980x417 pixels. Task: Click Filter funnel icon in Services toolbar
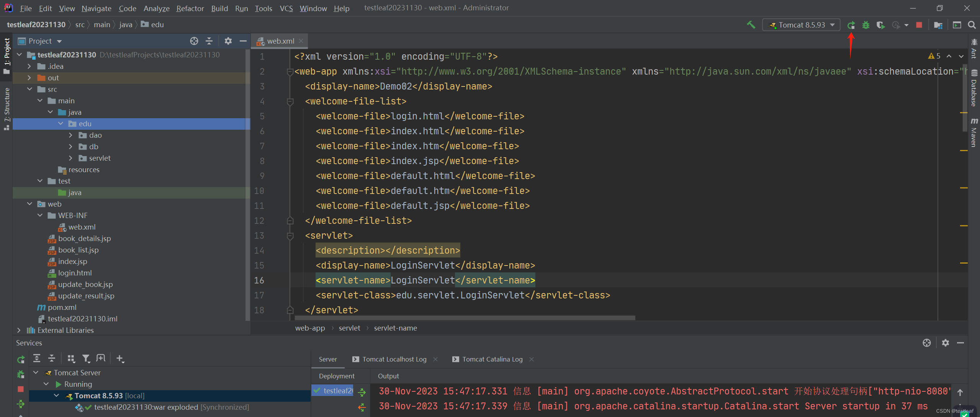pos(86,358)
